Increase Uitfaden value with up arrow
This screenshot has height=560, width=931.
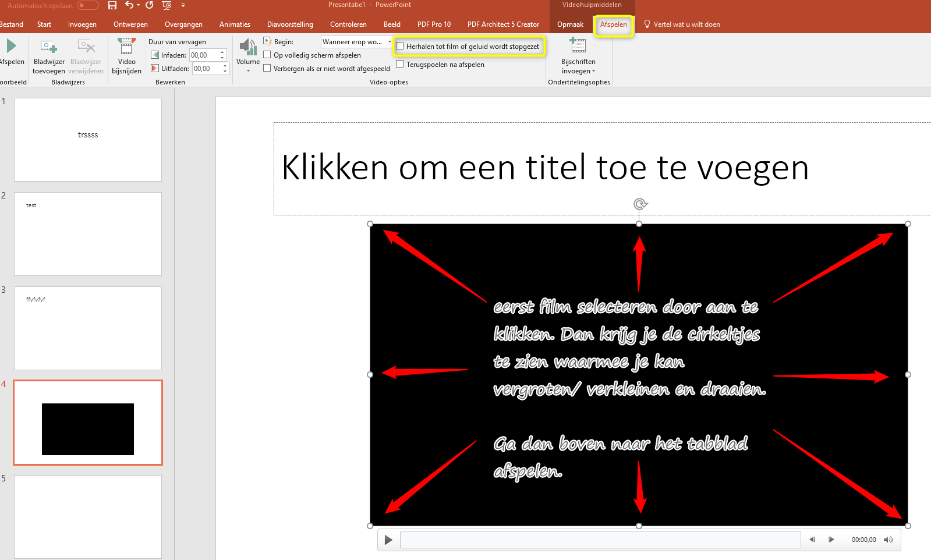pos(225,66)
